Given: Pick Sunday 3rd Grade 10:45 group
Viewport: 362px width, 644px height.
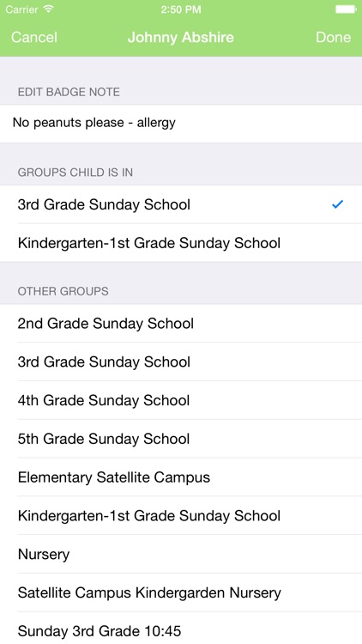Looking at the screenshot, I should 181,629.
